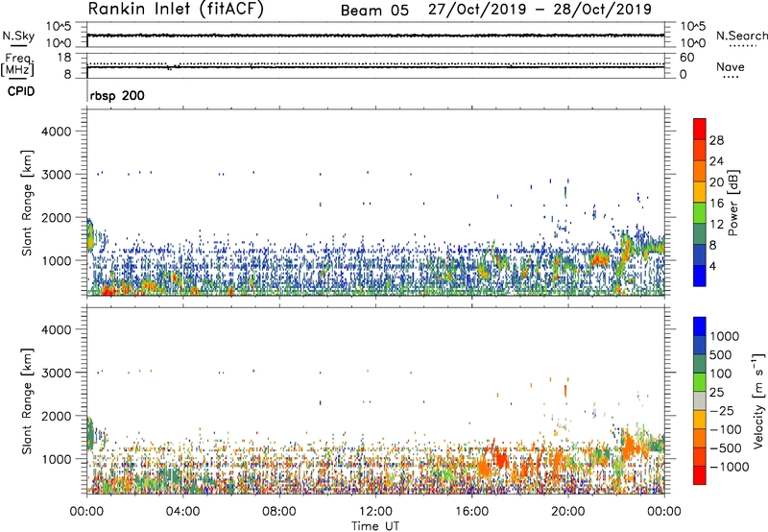This screenshot has height=532, width=768.
Task: Click the 16:00 time axis tick label
Action: click(471, 512)
